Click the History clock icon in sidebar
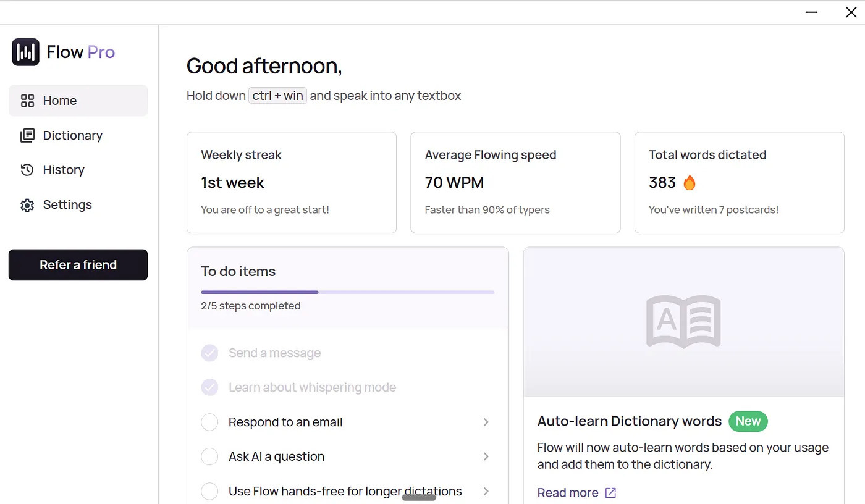The image size is (865, 504). [27, 170]
